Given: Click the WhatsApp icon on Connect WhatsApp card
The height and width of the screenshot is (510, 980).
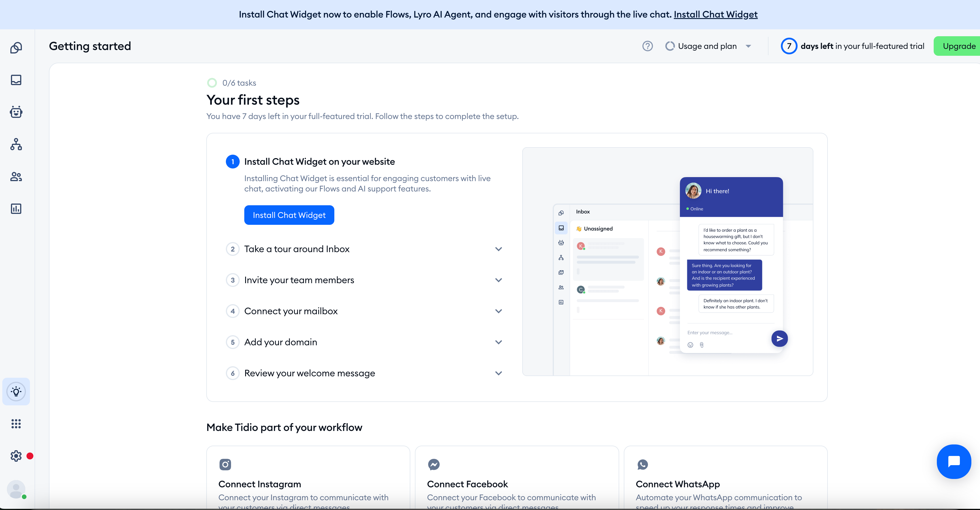Looking at the screenshot, I should 642,464.
